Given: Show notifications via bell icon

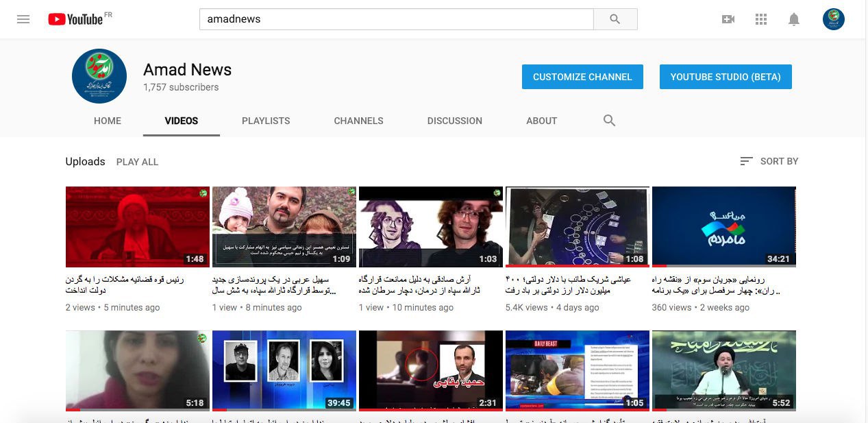Looking at the screenshot, I should 794,19.
